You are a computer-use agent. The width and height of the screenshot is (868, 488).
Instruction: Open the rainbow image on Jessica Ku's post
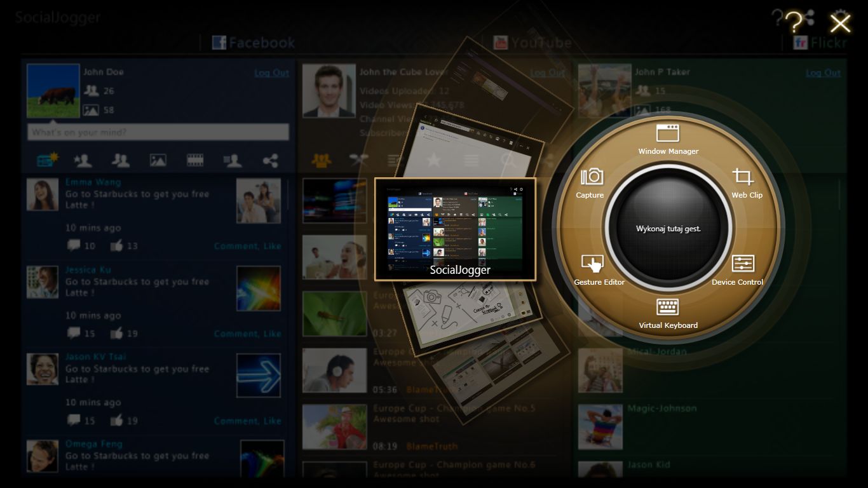point(259,288)
